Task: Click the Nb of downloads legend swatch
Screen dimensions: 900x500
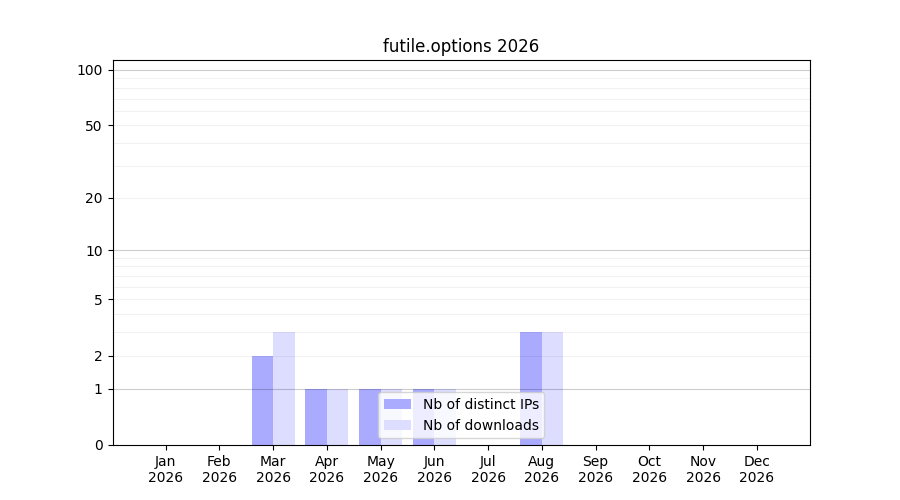Action: click(397, 425)
